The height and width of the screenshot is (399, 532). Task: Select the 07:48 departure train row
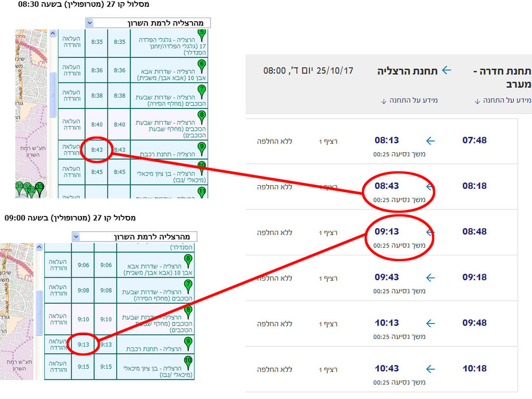click(x=381, y=141)
